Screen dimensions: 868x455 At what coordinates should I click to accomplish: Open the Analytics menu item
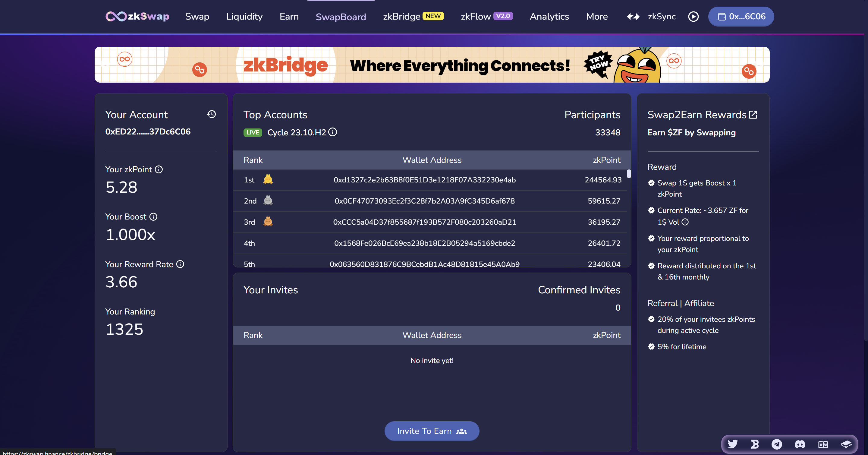tap(549, 17)
